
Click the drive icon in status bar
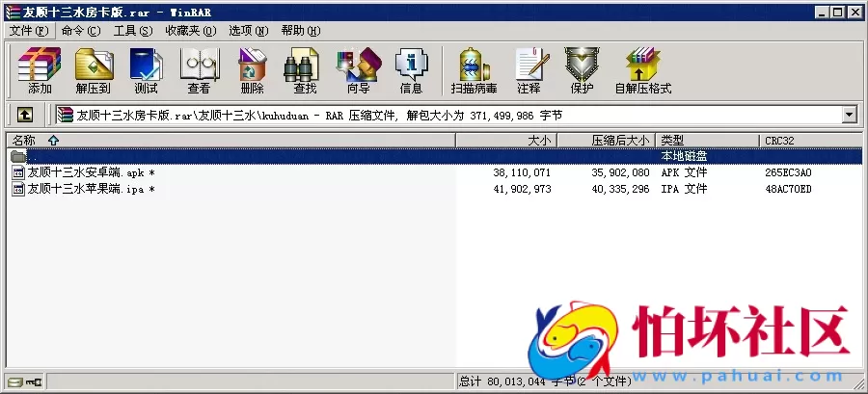(x=15, y=381)
